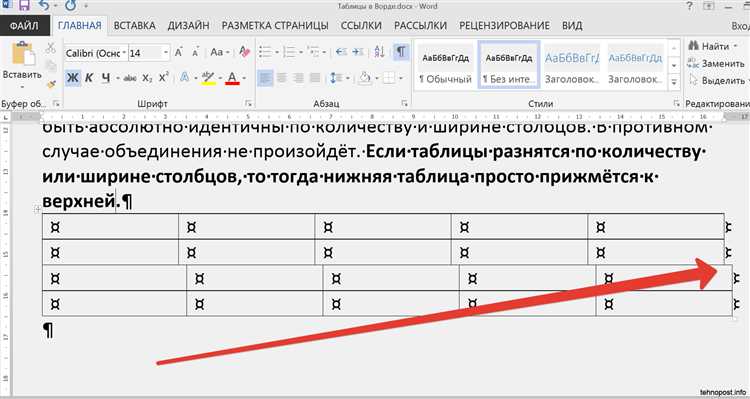
Task: Toggle strikethrough abc formatting
Action: 130,78
